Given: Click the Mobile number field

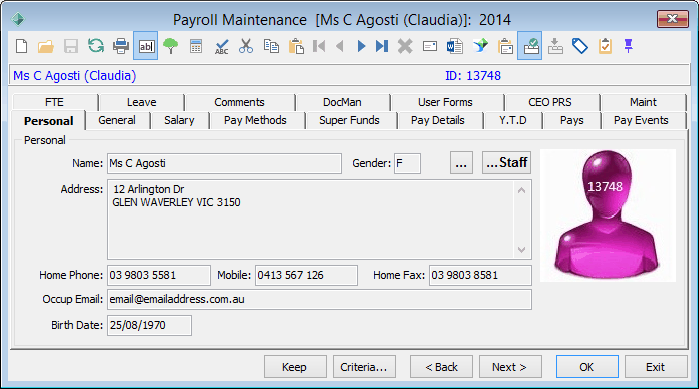Looking at the screenshot, I should (x=306, y=275).
